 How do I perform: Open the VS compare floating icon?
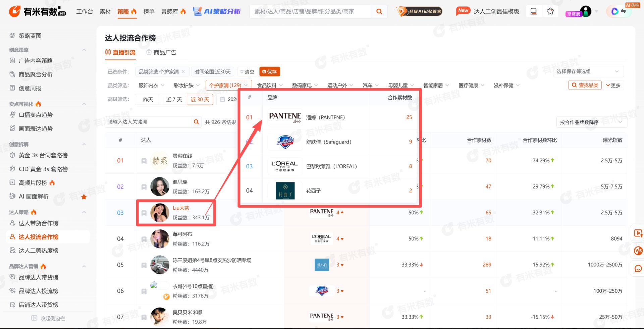638,251
